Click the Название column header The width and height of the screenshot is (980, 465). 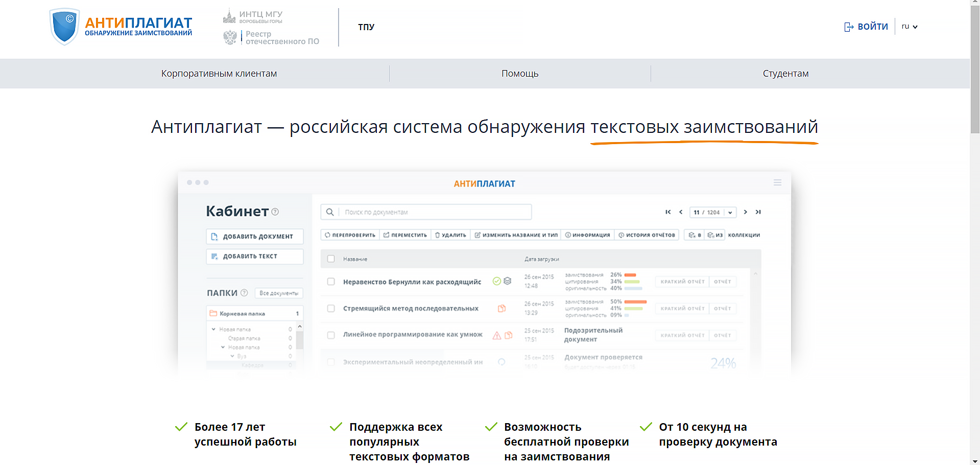click(355, 259)
